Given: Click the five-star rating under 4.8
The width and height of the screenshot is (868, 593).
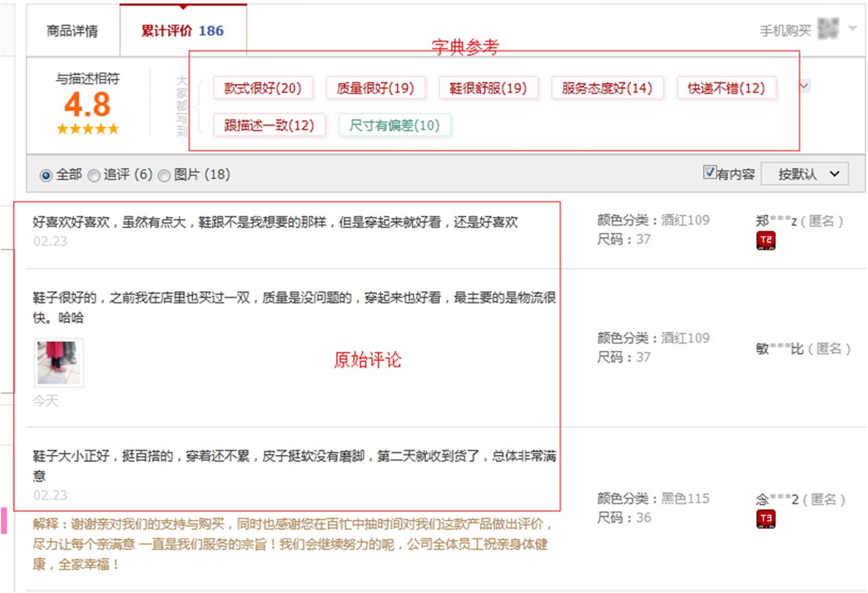Looking at the screenshot, I should click(x=87, y=129).
